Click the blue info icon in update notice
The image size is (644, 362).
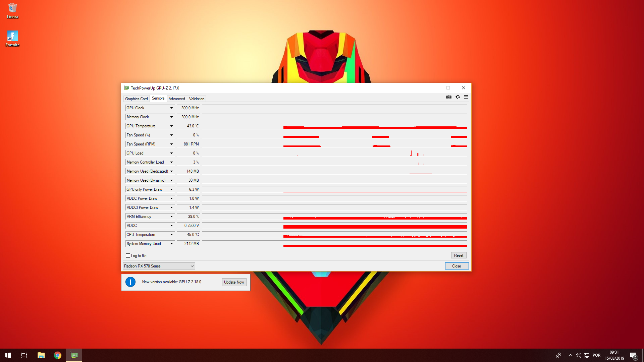(x=130, y=282)
